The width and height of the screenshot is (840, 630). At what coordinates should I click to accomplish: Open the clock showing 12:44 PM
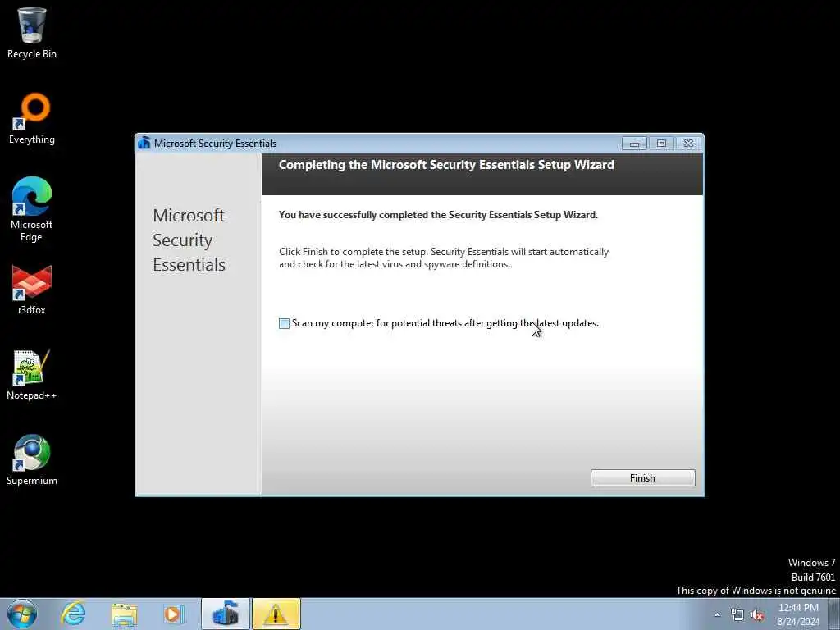coord(798,614)
